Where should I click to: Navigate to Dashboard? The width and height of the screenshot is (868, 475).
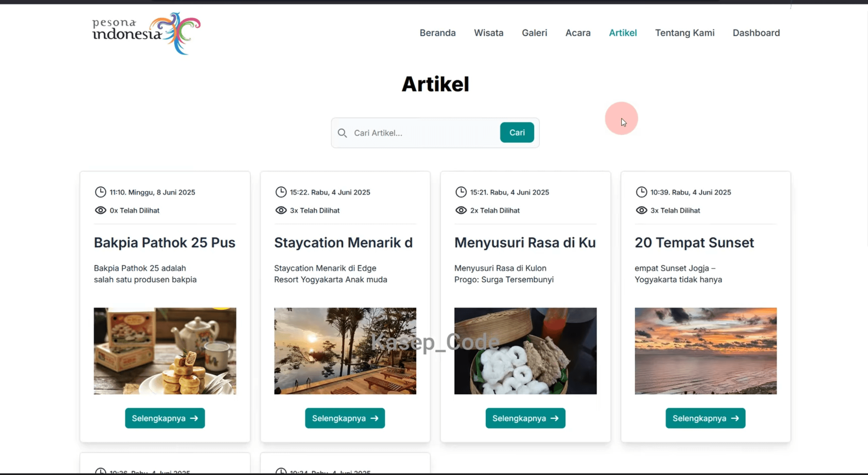tap(756, 33)
